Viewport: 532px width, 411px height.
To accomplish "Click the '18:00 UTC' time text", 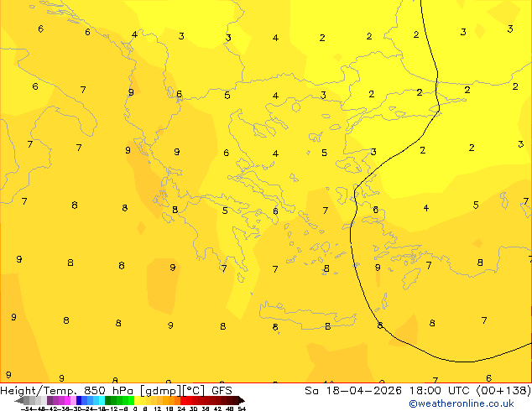I will point(441,391).
